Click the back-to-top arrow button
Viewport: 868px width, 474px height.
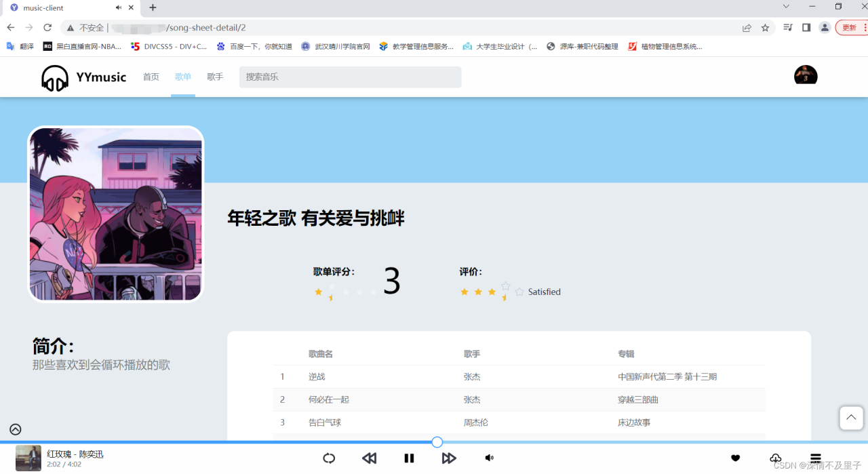[x=851, y=418]
